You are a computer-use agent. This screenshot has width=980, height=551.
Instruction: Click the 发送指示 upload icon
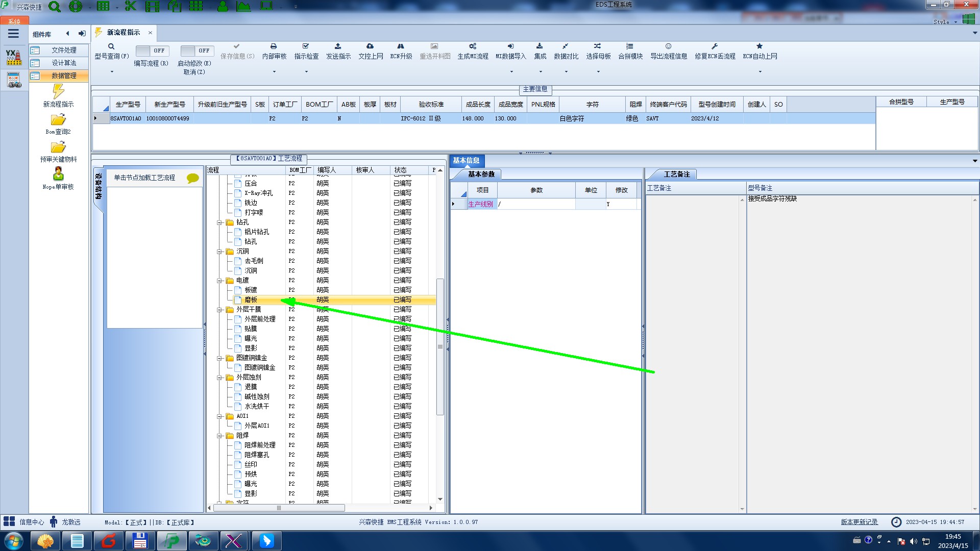[x=338, y=46]
